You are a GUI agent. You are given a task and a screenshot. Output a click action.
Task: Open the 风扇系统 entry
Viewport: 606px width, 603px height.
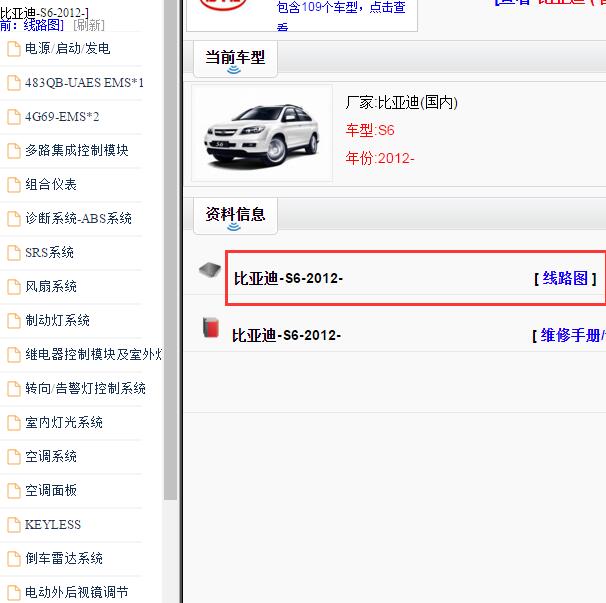51,286
